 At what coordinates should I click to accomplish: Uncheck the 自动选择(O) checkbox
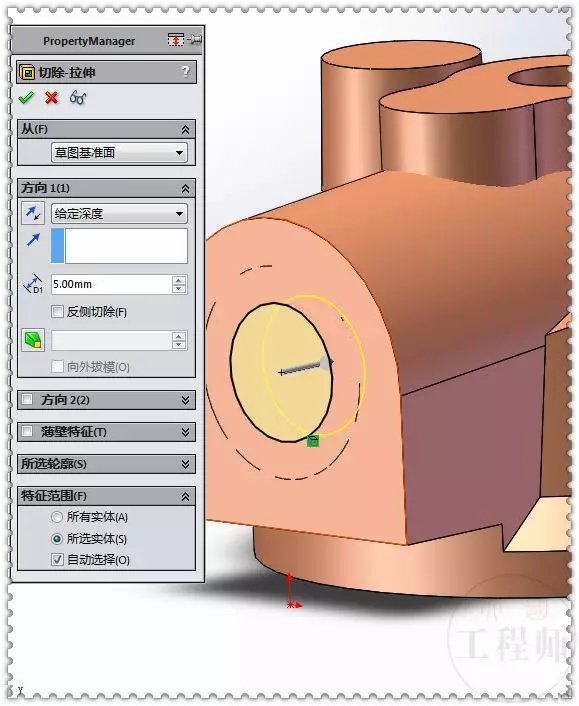click(57, 560)
